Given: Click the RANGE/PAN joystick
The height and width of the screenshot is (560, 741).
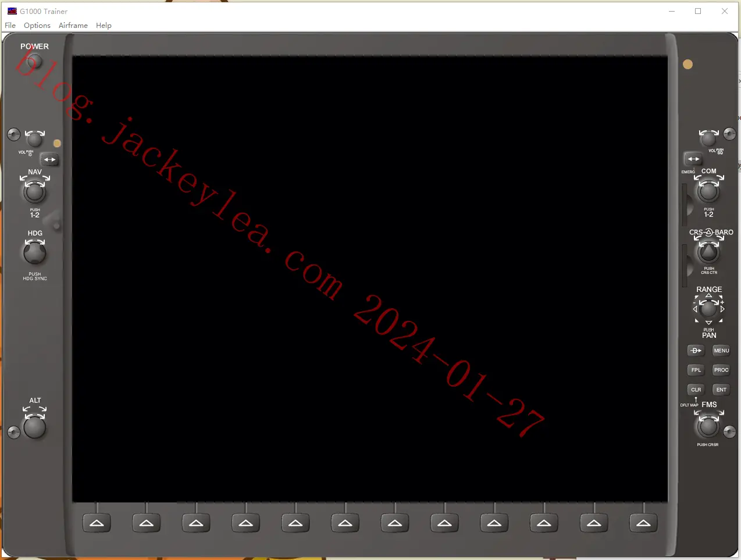Looking at the screenshot, I should (708, 309).
